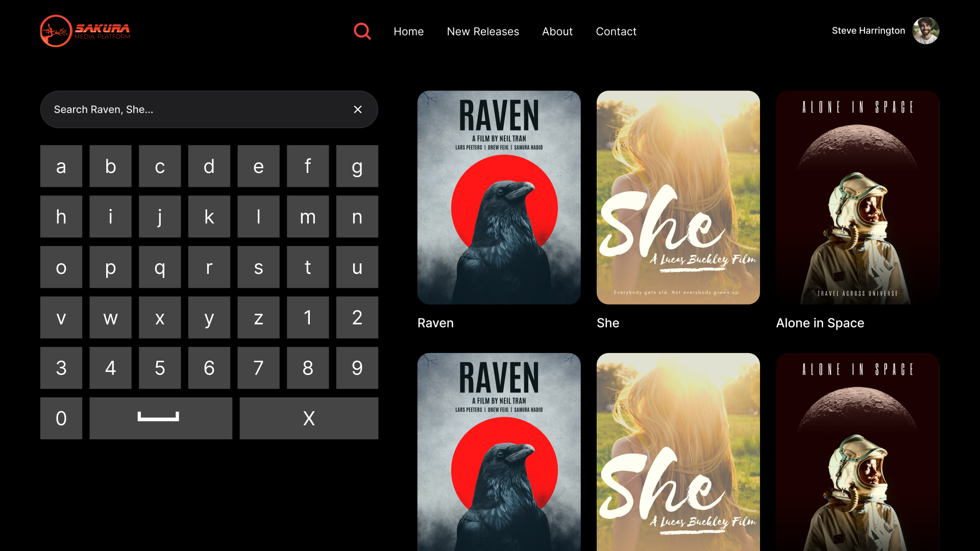
Task: Click the She title text below the poster
Action: coord(608,323)
